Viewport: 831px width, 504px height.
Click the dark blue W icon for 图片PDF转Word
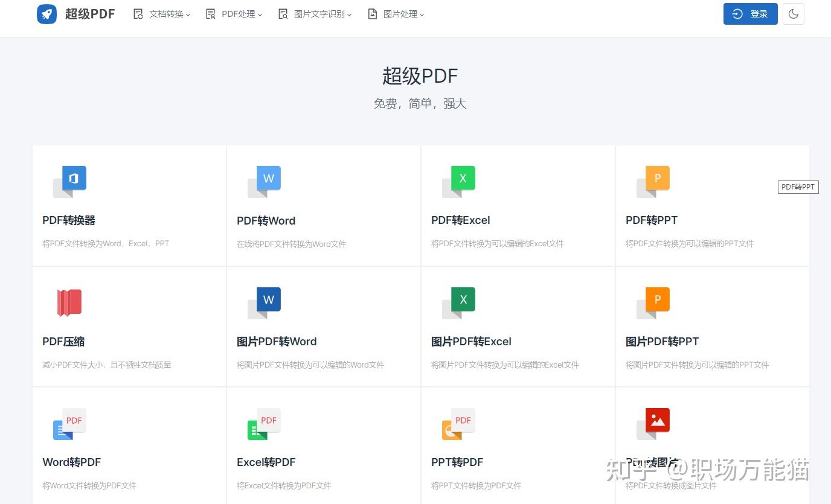click(x=268, y=299)
